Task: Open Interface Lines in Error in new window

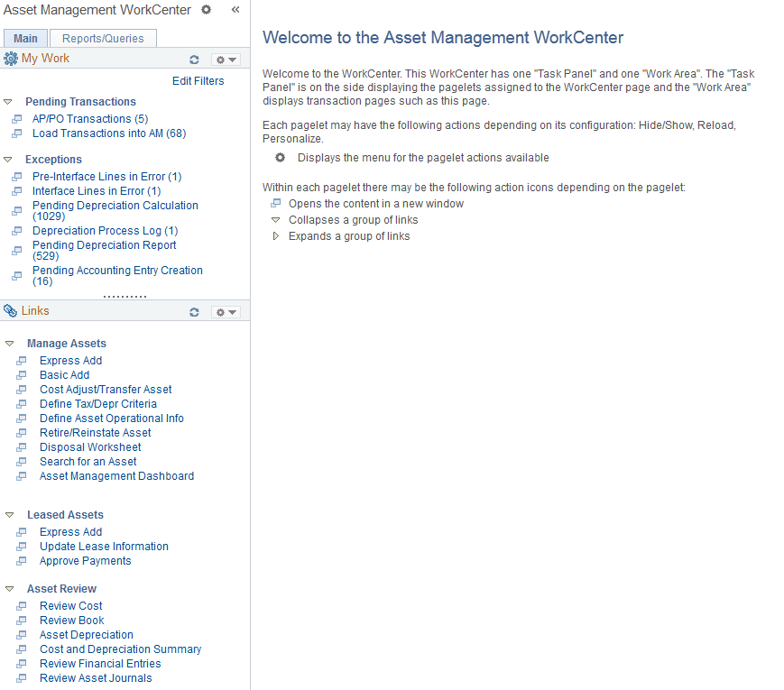Action: point(16,190)
